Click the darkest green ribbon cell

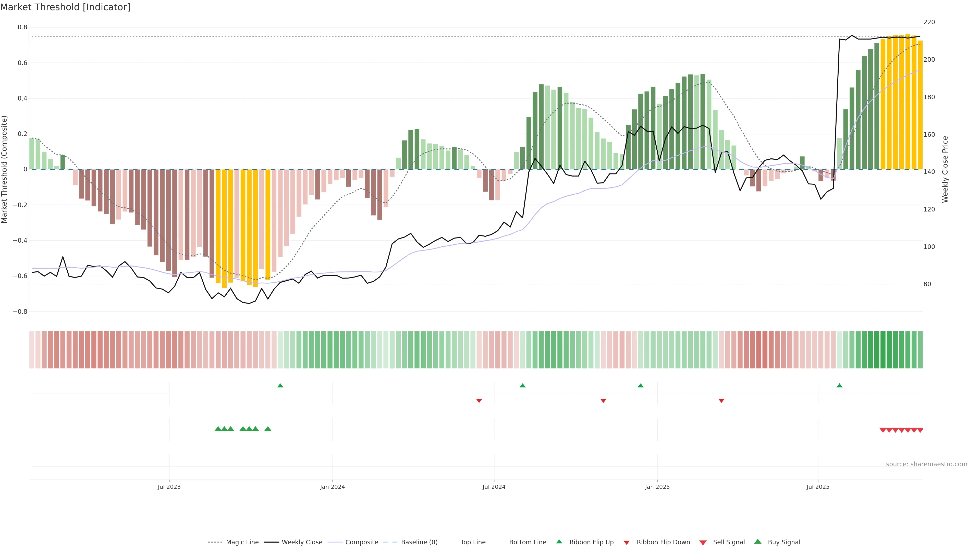click(877, 349)
